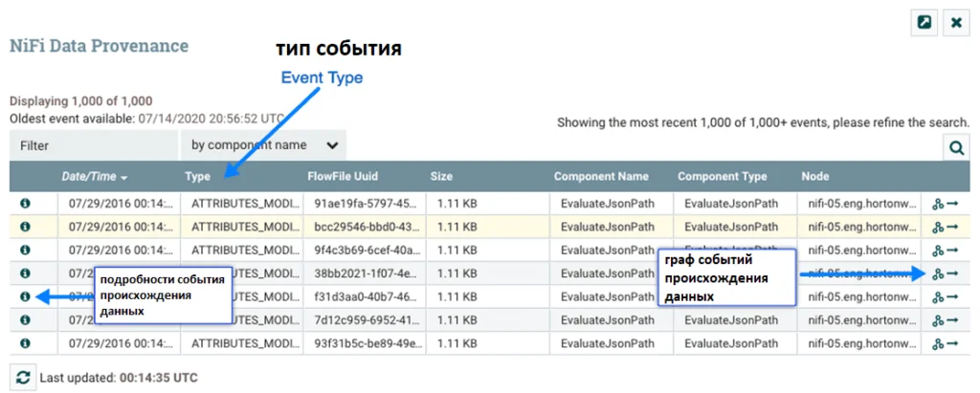The height and width of the screenshot is (393, 980).
Task: View details for event f31d3aa0-40b7
Action: 25,296
